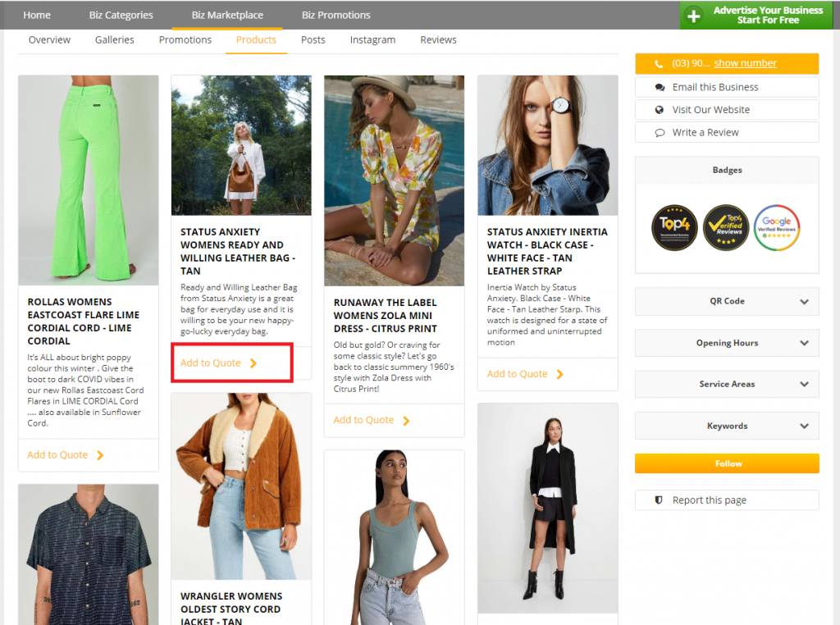Open the lime green flare pants image
Image resolution: width=840 pixels, height=625 pixels.
tap(89, 180)
